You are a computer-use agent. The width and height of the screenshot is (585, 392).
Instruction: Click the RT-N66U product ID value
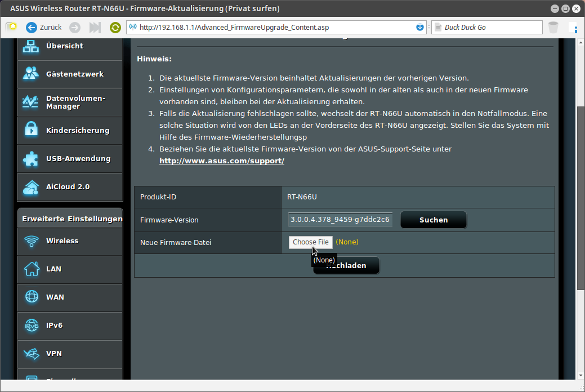point(302,197)
